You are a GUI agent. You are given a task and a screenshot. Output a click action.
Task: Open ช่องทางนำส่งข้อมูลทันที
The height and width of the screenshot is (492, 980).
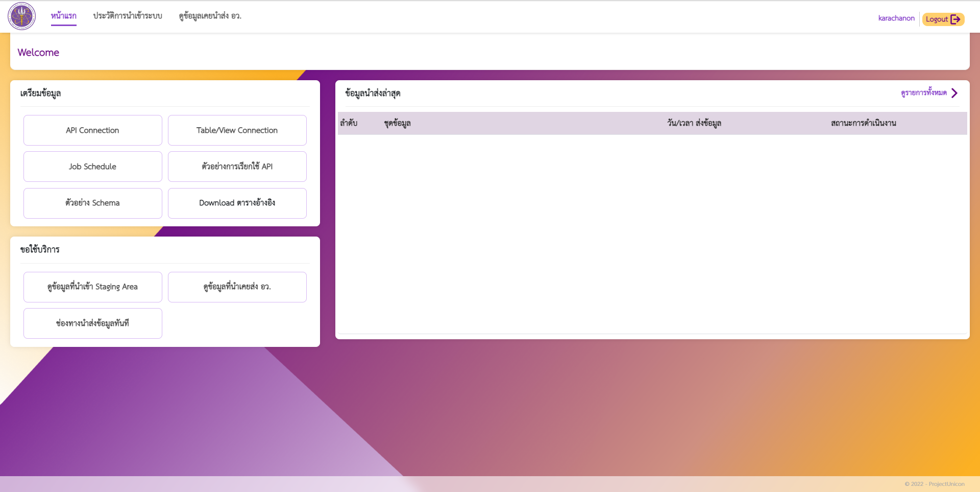tap(92, 323)
